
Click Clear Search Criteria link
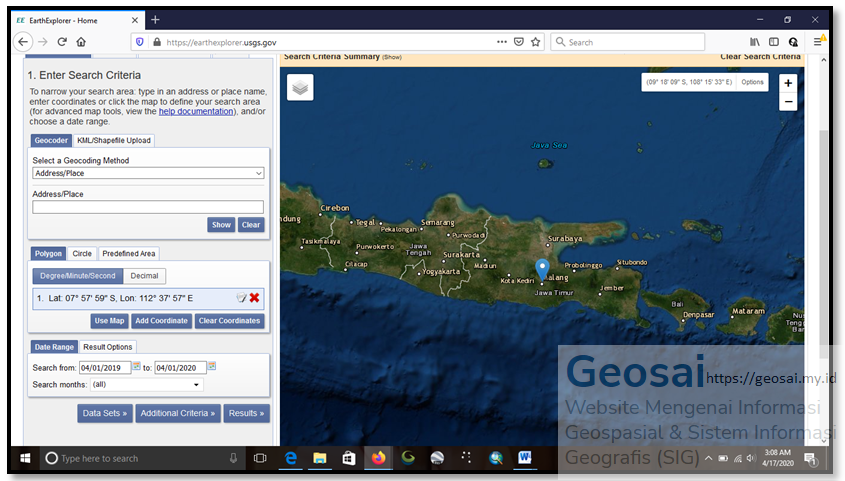[x=760, y=57]
